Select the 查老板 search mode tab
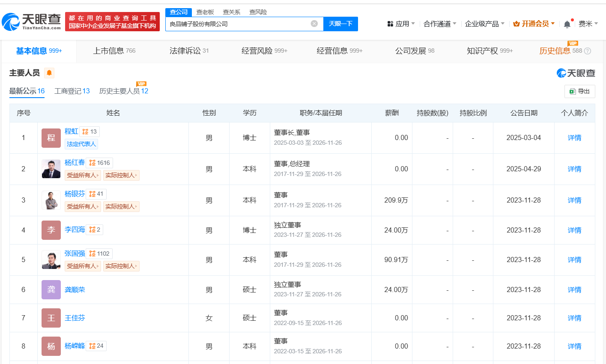The width and height of the screenshot is (606, 364). click(x=205, y=12)
